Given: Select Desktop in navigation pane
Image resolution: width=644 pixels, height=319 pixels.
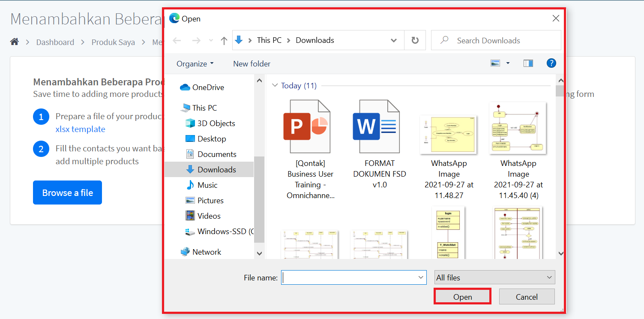Looking at the screenshot, I should coord(206,139).
